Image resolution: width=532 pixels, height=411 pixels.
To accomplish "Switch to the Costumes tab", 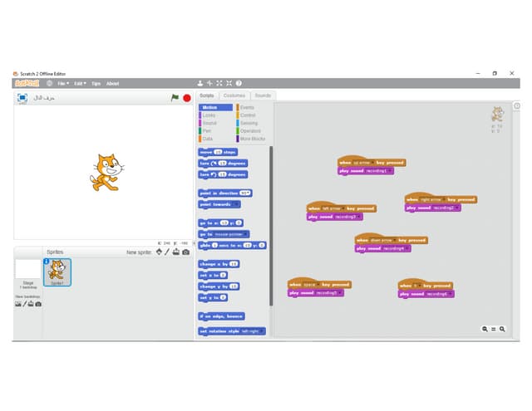I will coord(234,95).
